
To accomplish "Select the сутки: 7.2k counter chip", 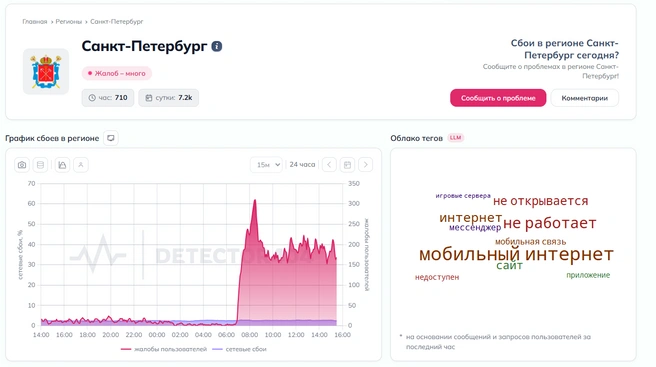I will 169,98.
